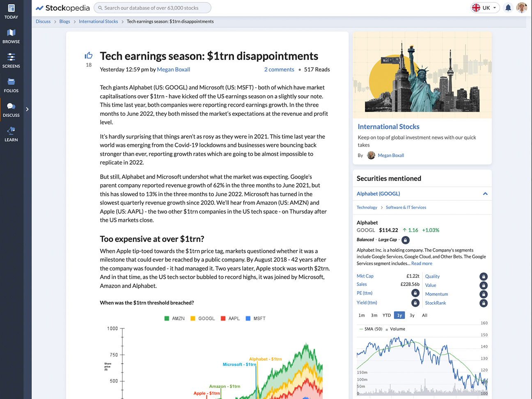Viewport: 532px width, 399px height.
Task: Click the Sales label
Action: point(362,284)
